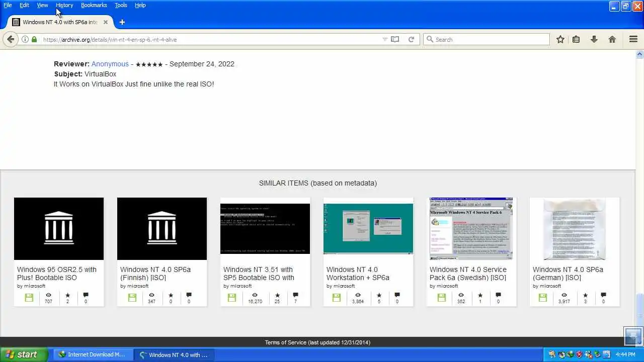
Task: Click floppy software icon on Windows 95 card
Action: click(29, 298)
